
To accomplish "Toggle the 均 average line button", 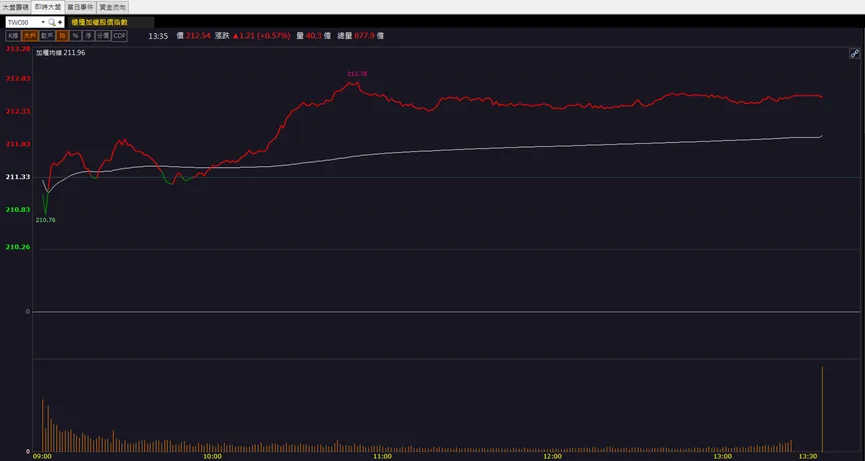I will tap(62, 36).
